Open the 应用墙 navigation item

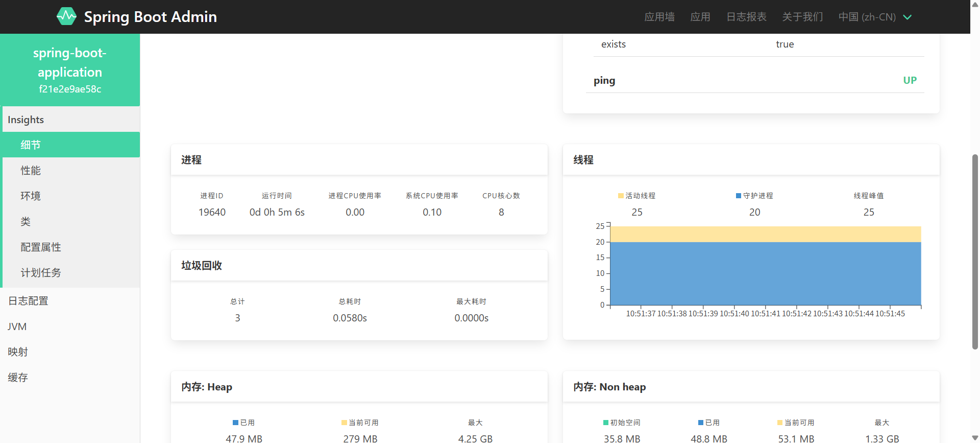(x=659, y=17)
